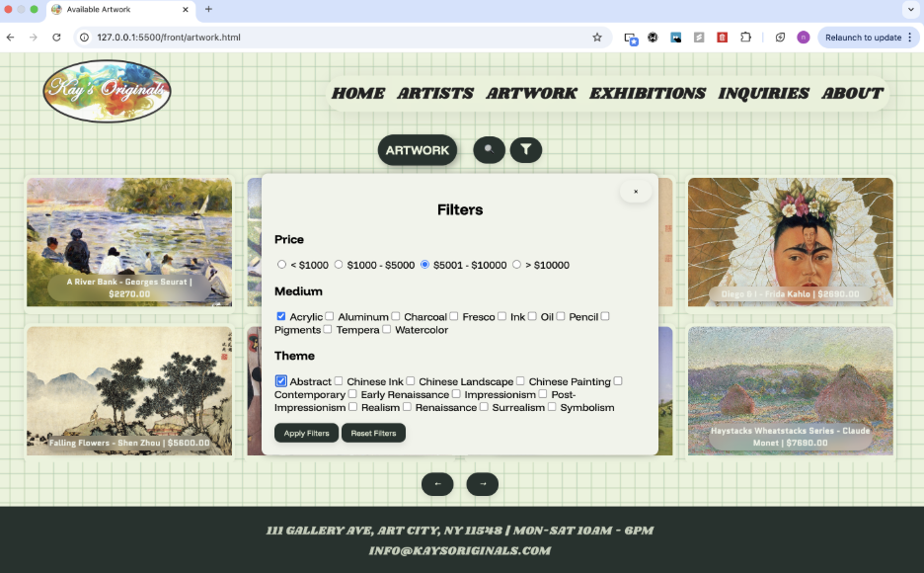This screenshot has height=573, width=924.
Task: Click the info@kaysoriginals.com email text
Action: coord(460,550)
